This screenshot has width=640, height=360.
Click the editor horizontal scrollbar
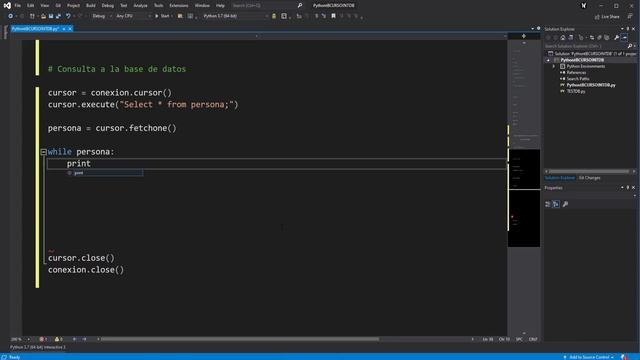[x=240, y=339]
